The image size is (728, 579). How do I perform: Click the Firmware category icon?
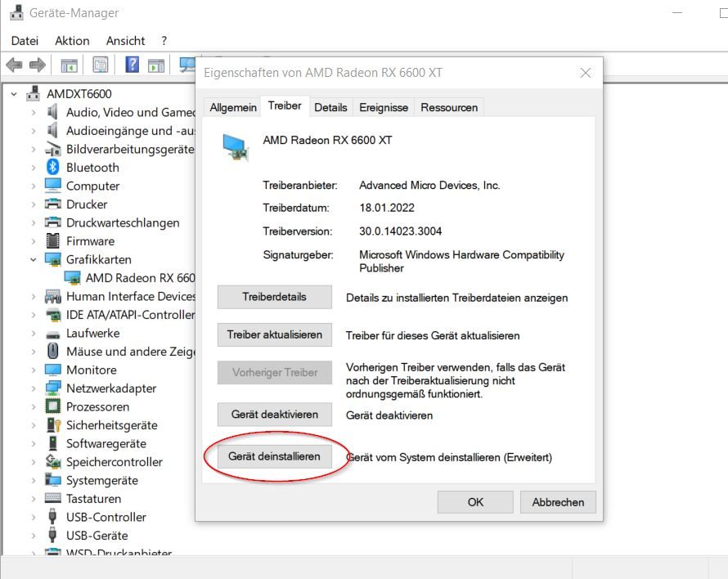53,241
